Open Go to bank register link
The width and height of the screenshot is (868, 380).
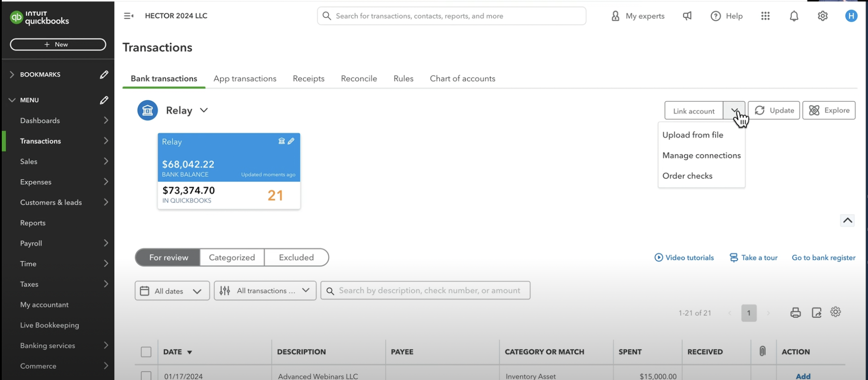(x=823, y=258)
